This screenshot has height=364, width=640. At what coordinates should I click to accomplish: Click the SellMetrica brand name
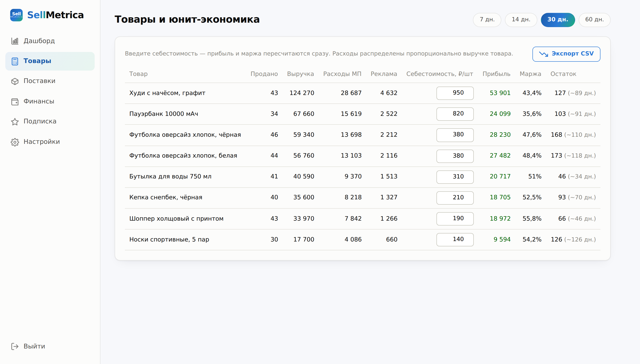55,15
